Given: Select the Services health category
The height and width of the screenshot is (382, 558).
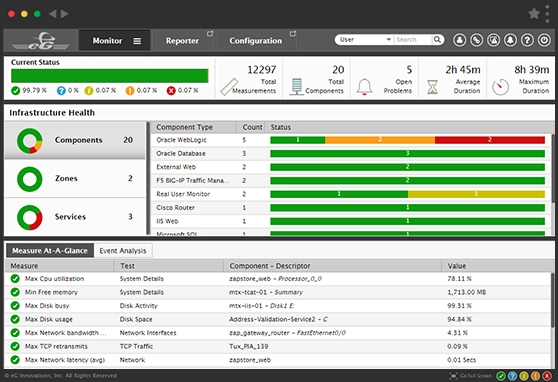Looking at the screenshot, I should pos(75,216).
